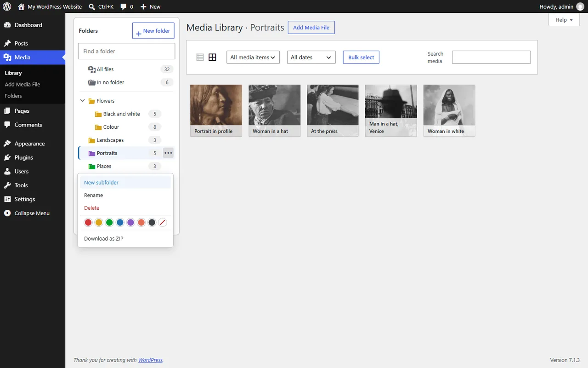Click the WordPress logo in admin bar

[x=7, y=6]
